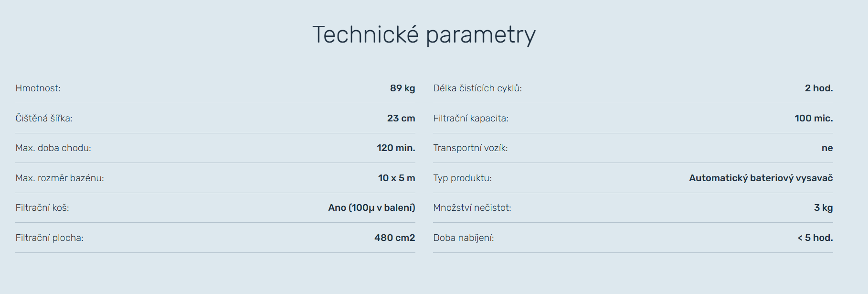Screen dimensions: 868x294
Task: Click the Filtrační kapacita label
Action: point(471,118)
